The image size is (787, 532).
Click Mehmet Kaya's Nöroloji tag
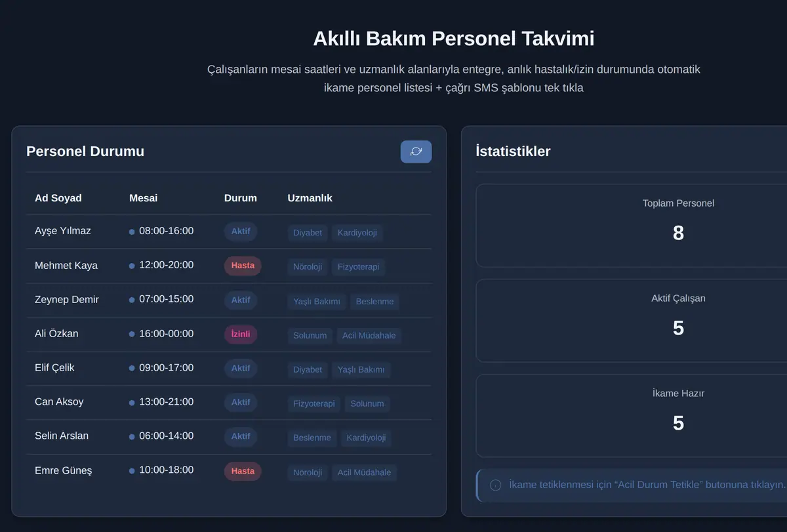click(x=308, y=267)
